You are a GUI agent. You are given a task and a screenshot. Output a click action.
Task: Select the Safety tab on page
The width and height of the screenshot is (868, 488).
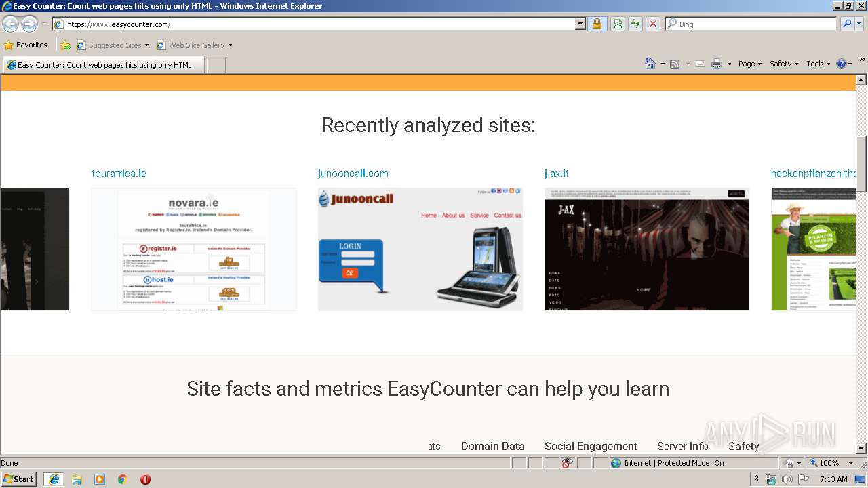pyautogui.click(x=744, y=446)
